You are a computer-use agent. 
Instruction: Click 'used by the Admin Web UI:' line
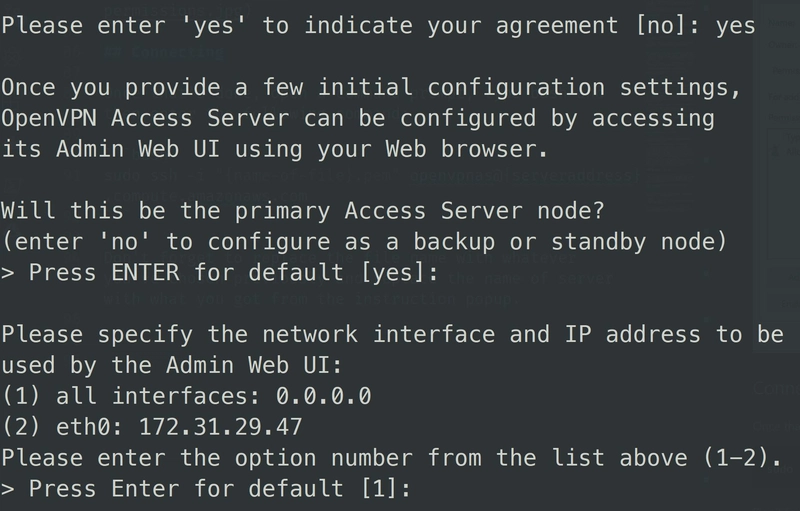click(172, 366)
